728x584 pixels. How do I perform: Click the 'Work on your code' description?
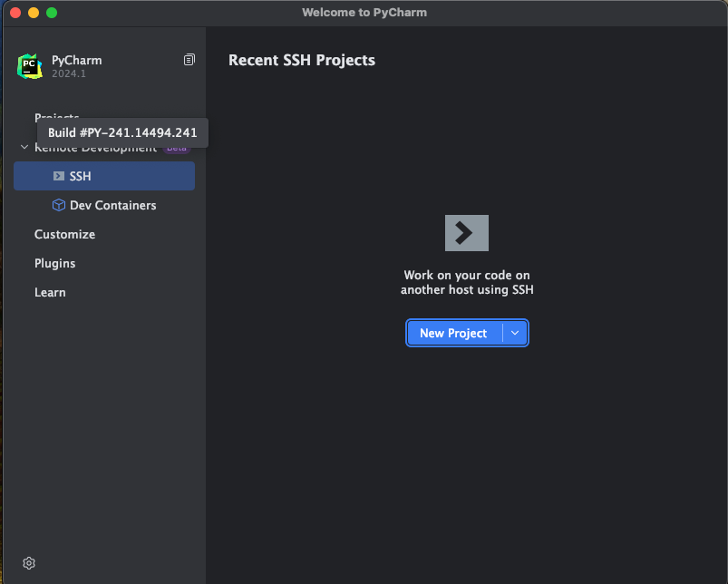[x=467, y=282]
